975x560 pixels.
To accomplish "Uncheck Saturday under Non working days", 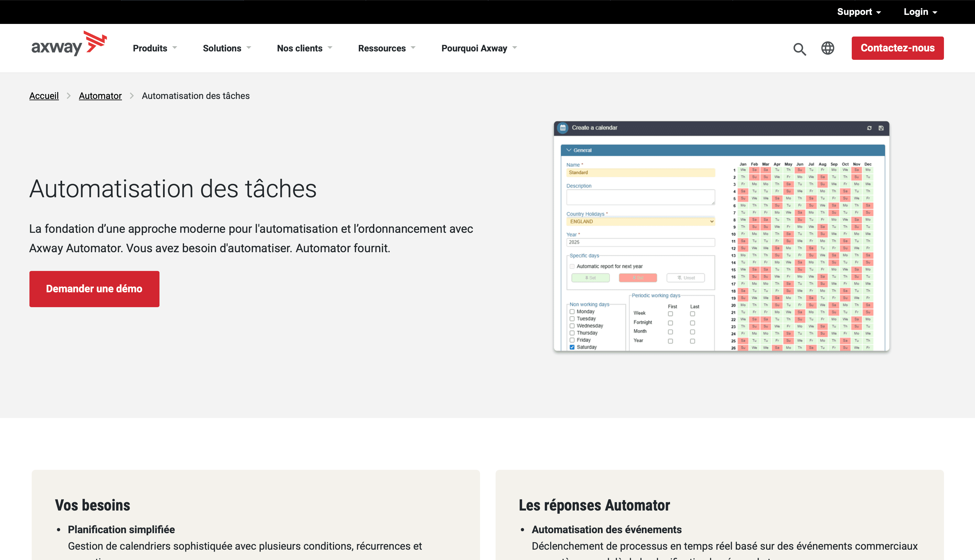I will tap(572, 347).
